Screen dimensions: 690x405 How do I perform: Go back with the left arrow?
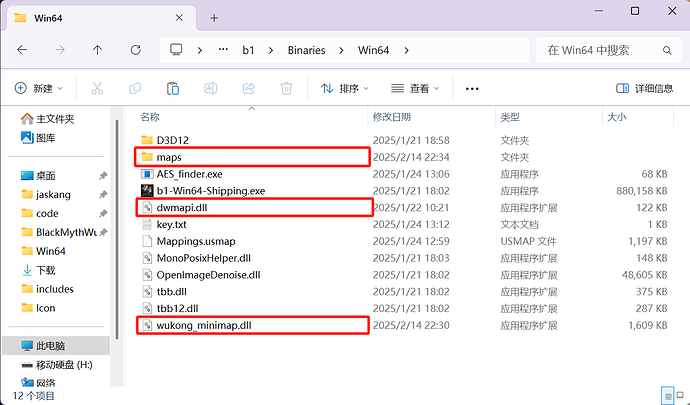click(x=22, y=50)
